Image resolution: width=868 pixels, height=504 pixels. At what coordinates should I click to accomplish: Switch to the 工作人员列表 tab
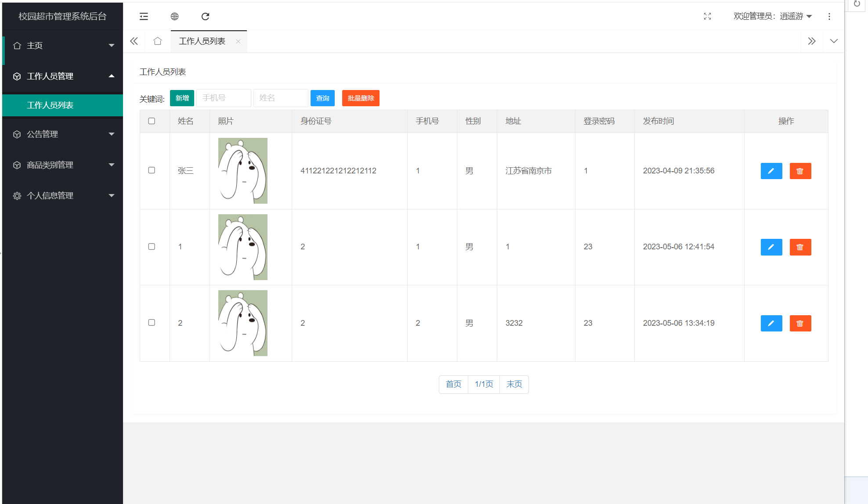(x=203, y=41)
